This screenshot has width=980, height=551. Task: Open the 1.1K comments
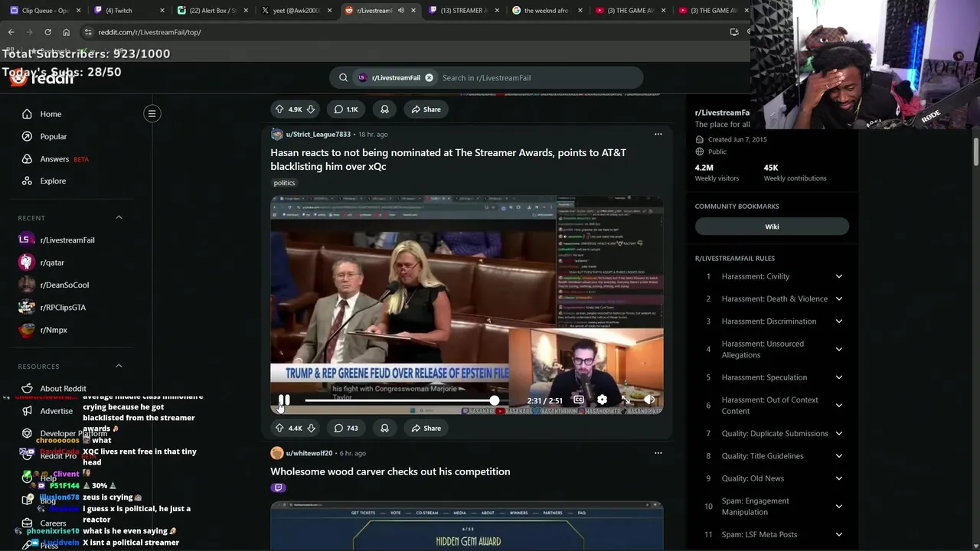click(346, 109)
